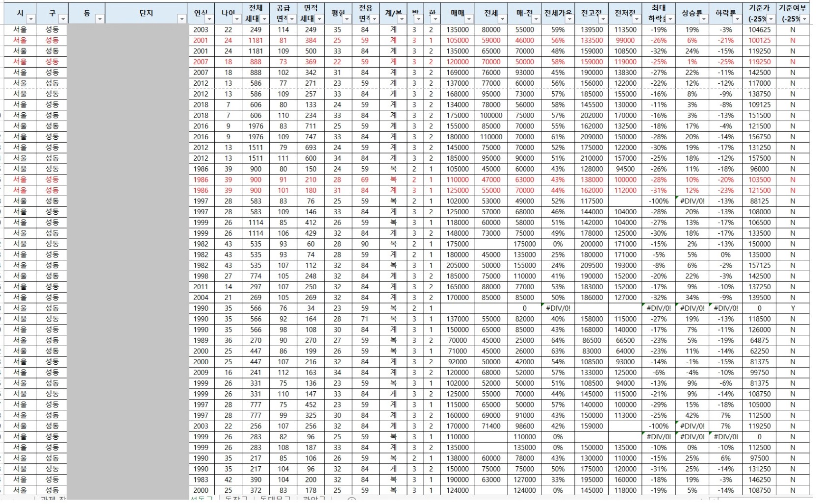Viewport: 822px width, 504px height.
Task: Select the 전세 cell 71400
Action: pyautogui.click(x=491, y=426)
